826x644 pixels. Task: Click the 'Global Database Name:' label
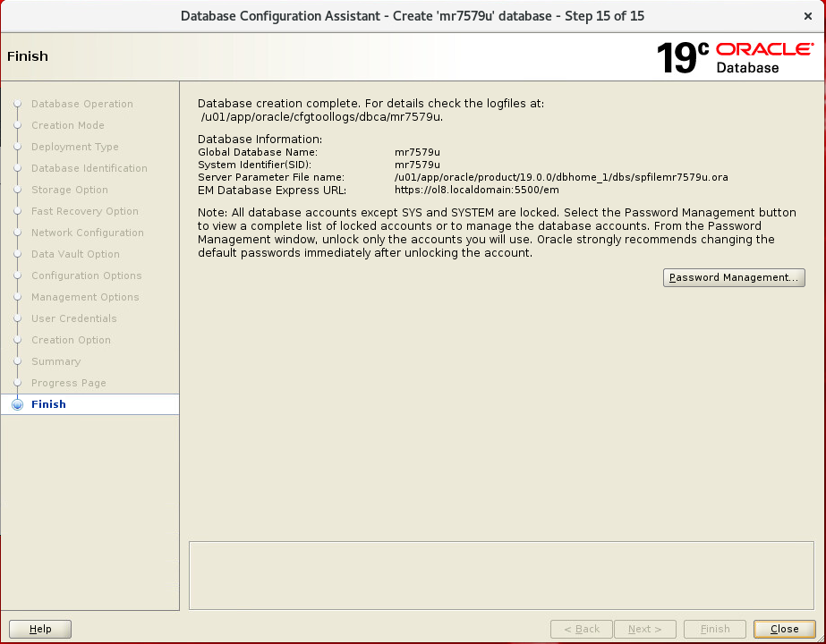pos(258,152)
